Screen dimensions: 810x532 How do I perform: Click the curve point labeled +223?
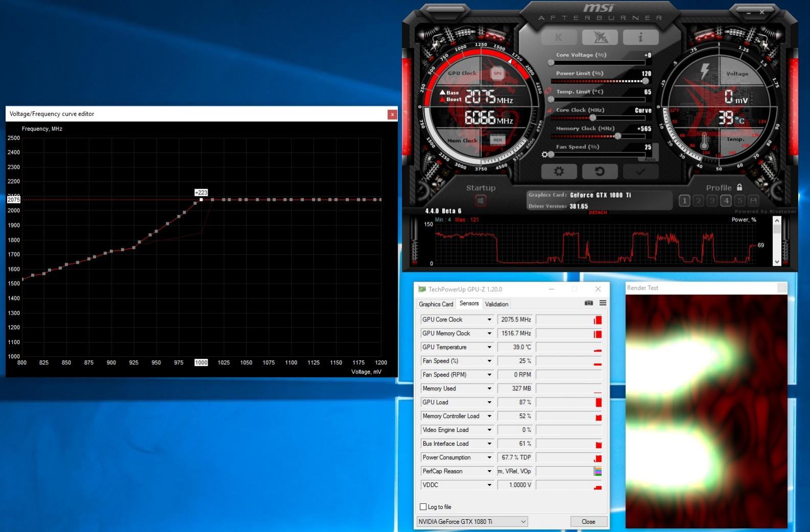201,199
